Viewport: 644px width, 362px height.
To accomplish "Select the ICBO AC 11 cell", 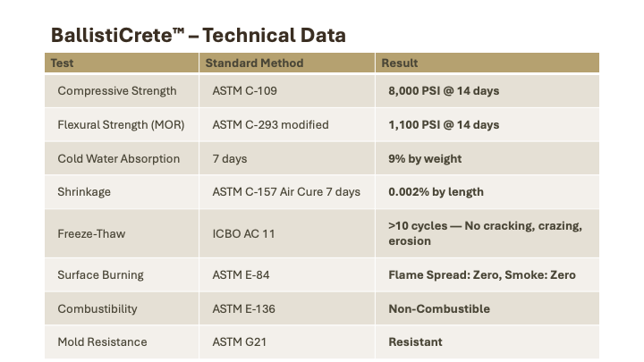I will pos(287,233).
